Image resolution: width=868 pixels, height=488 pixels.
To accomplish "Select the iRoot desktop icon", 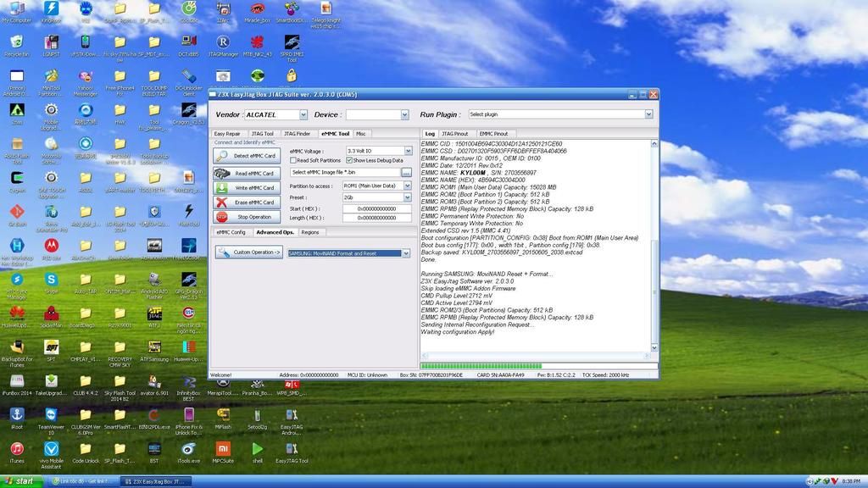I will pos(17,419).
